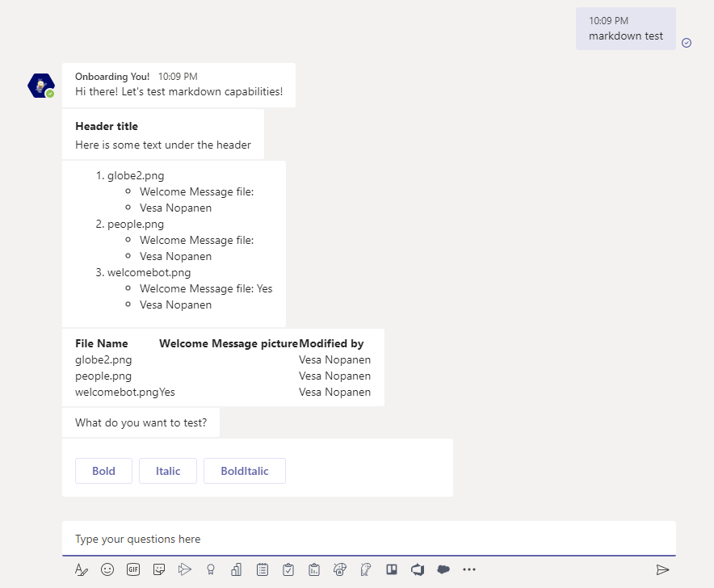714x588 pixels.
Task: Click the bar chart app icon
Action: (x=237, y=569)
